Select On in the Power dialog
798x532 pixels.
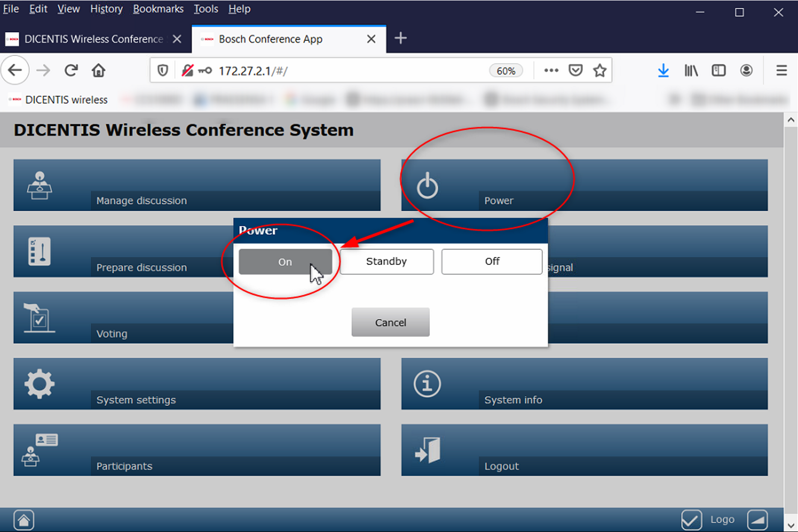pos(285,261)
